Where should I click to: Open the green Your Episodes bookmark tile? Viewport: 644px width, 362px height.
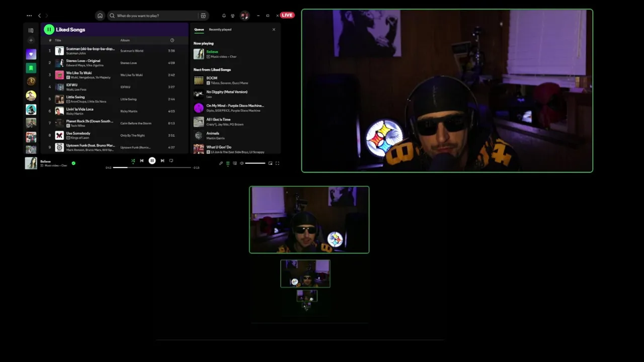(x=31, y=68)
